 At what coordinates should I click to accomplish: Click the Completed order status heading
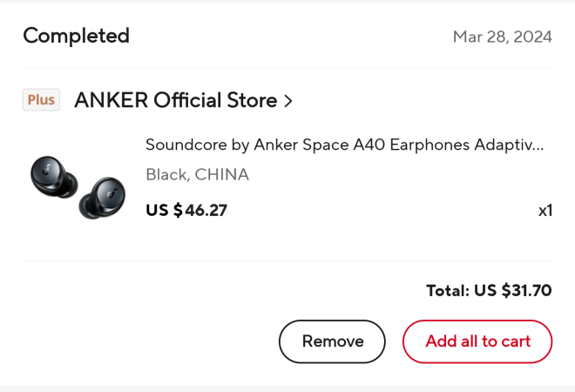76,36
